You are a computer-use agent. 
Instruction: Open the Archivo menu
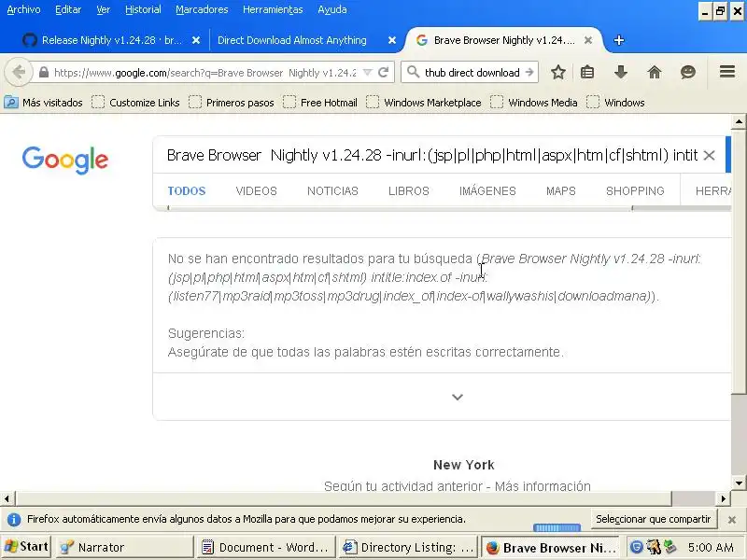click(24, 9)
